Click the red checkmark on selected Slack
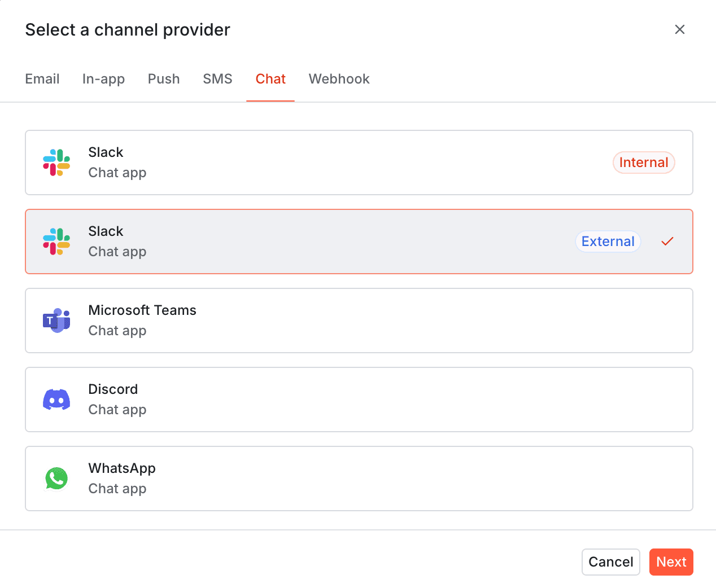The width and height of the screenshot is (716, 588). (x=667, y=242)
